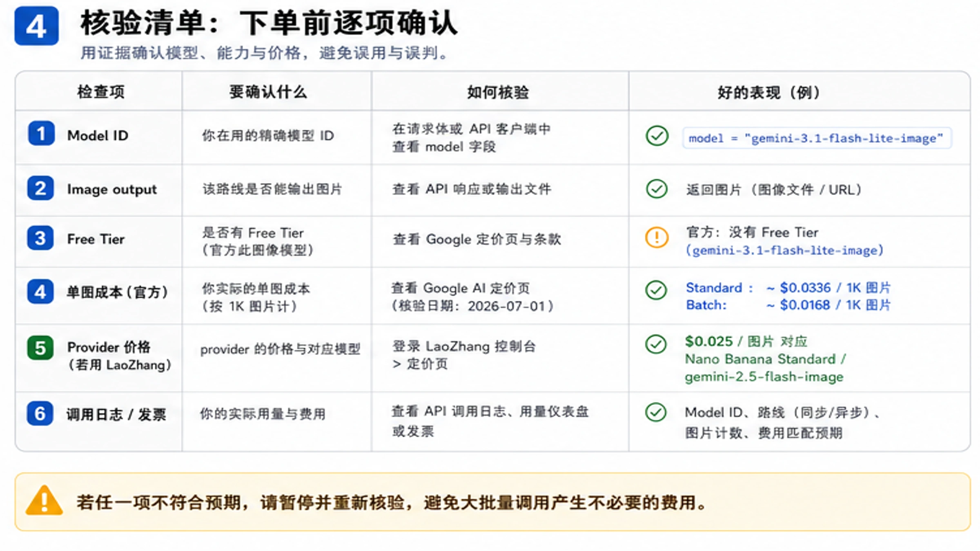
Task: Click the green checkmark in the Provider 价格 row
Action: click(x=656, y=344)
